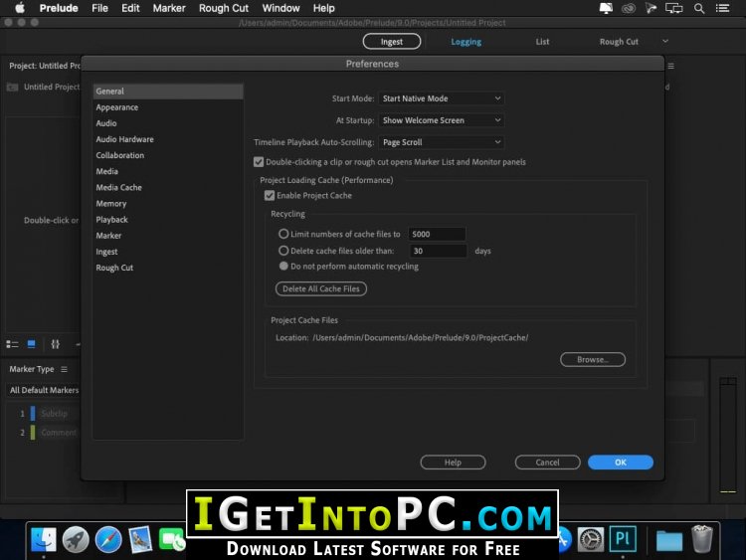Toggle Enable Project Cache checkbox
This screenshot has height=560, width=746.
tap(270, 196)
